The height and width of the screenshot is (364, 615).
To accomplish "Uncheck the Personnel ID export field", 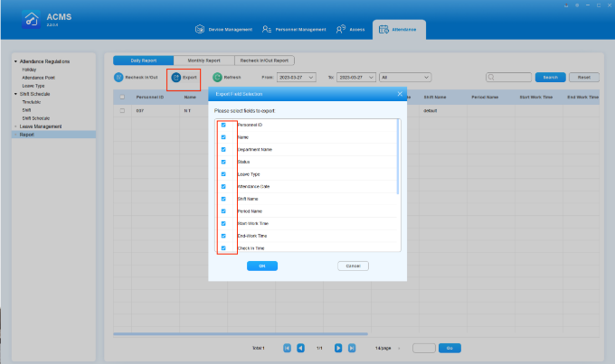I will (x=223, y=125).
